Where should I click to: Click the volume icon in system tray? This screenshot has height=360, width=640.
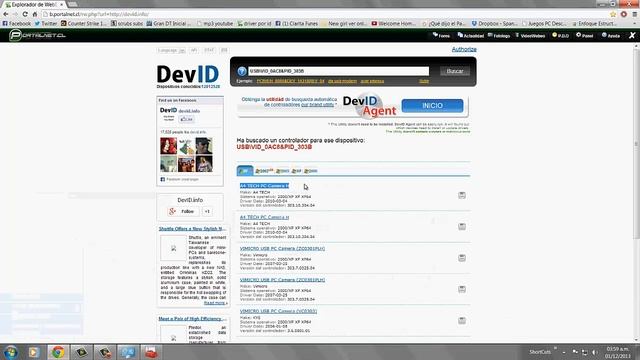(x=595, y=352)
